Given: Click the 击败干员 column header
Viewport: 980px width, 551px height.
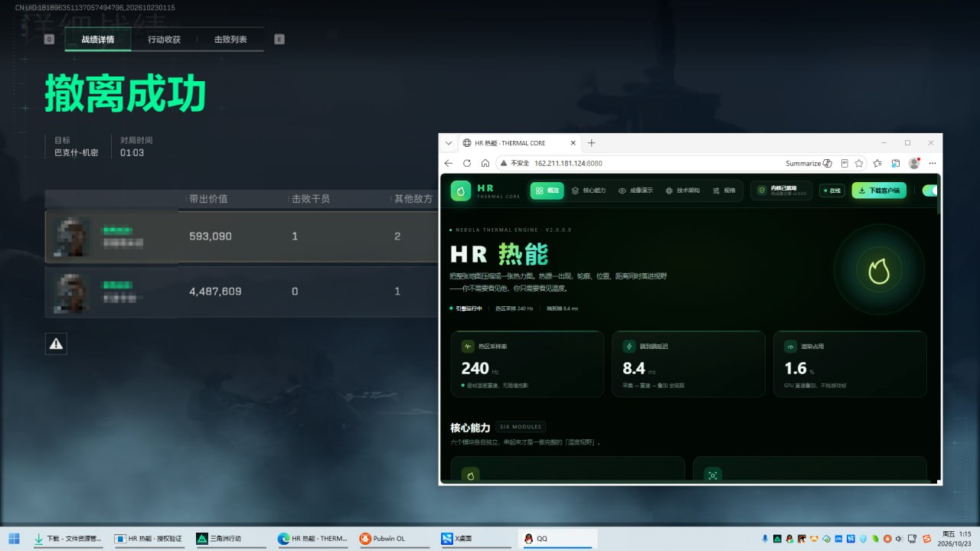Looking at the screenshot, I should pos(311,199).
